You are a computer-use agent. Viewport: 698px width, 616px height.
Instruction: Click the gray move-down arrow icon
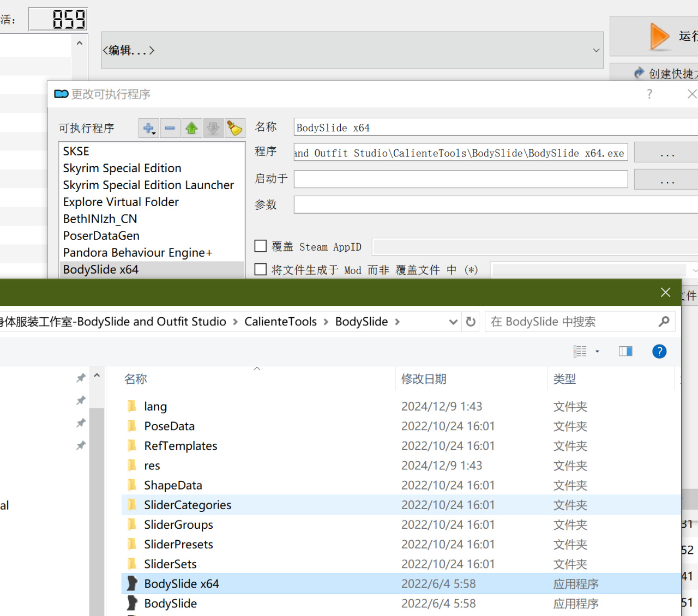click(213, 129)
